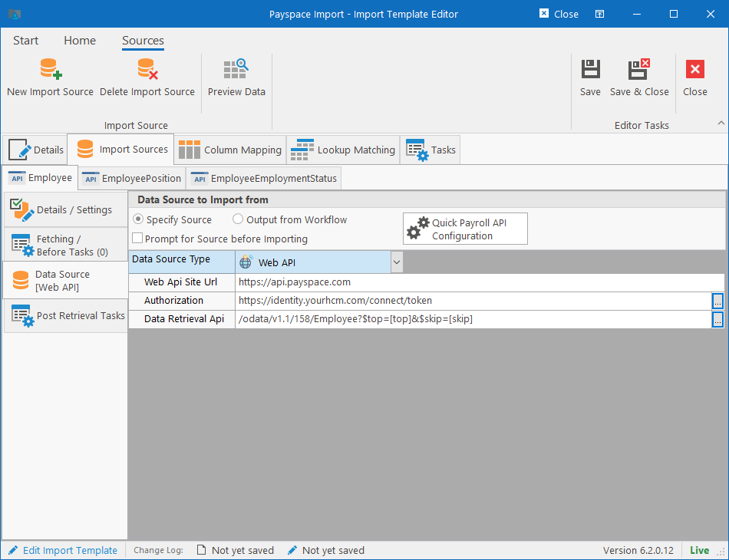Open Fetching / Before Tasks (0) panel

click(65, 245)
